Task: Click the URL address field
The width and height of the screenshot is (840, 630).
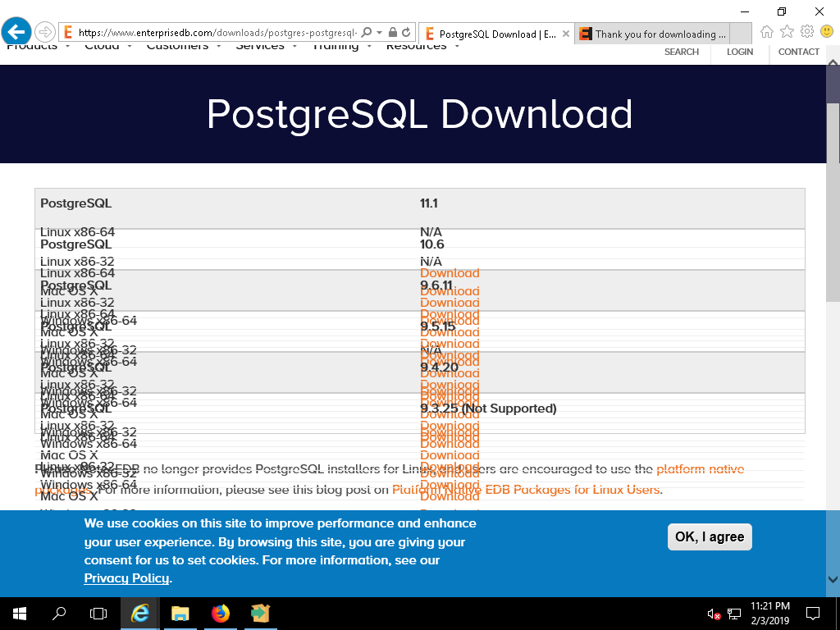Action: pyautogui.click(x=217, y=33)
